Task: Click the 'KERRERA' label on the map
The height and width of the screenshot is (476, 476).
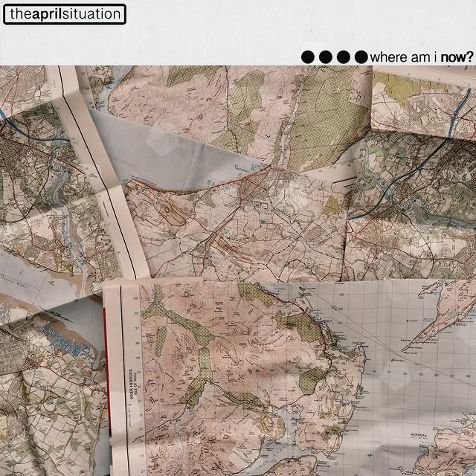Action: point(419,435)
